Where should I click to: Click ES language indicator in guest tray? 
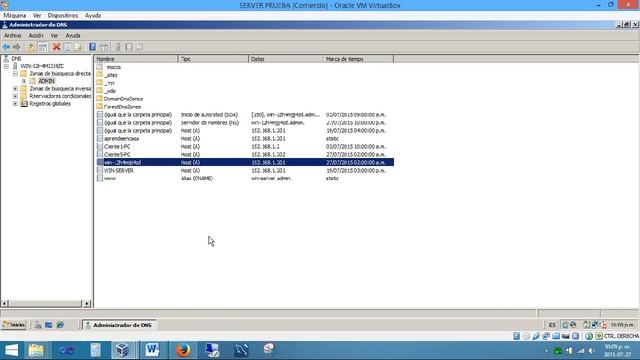point(552,325)
